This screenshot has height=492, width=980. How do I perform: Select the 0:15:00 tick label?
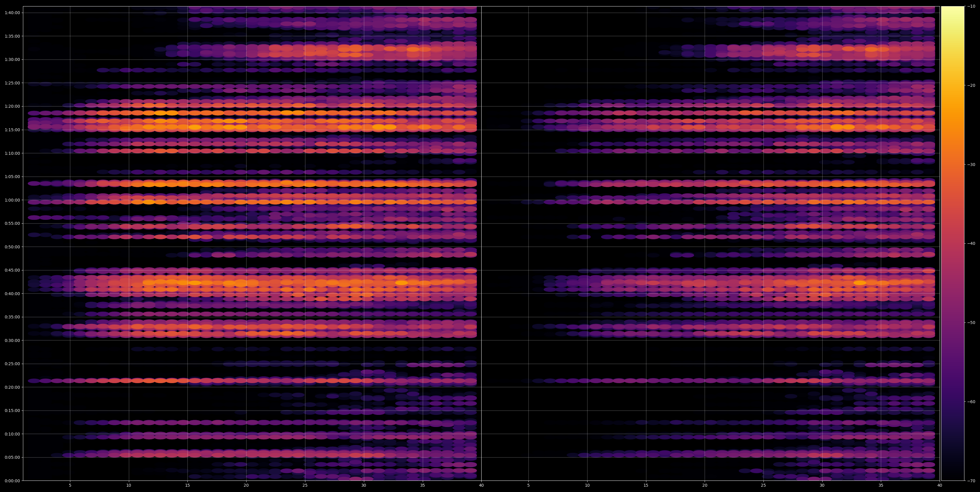point(12,410)
